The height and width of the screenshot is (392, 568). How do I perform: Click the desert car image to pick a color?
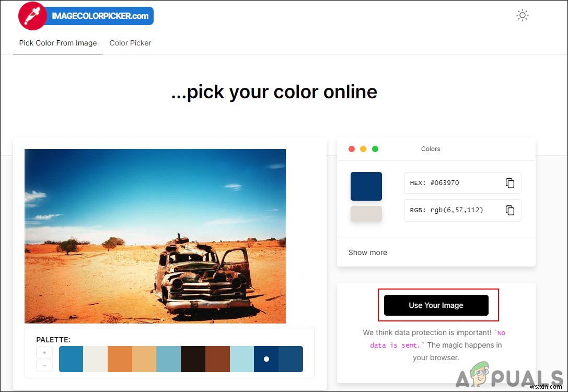tap(155, 236)
